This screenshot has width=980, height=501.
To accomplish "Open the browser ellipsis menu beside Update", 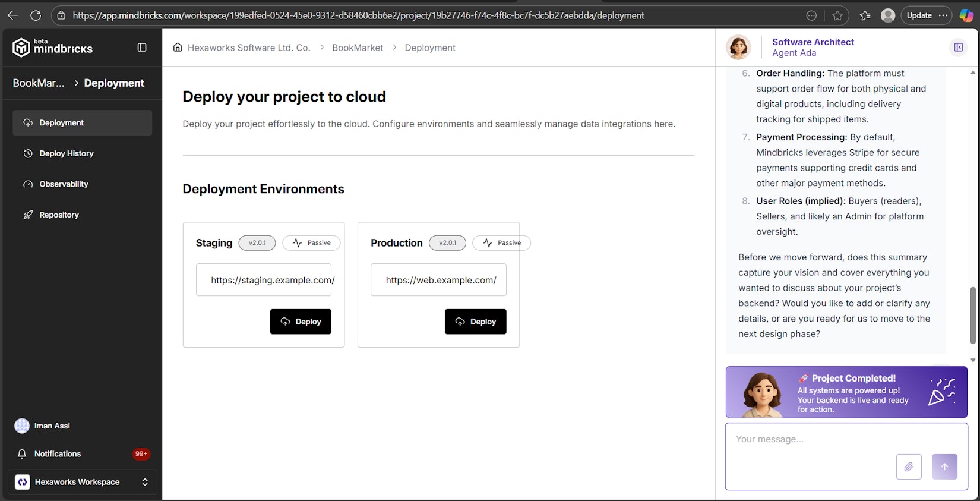I will 943,15.
